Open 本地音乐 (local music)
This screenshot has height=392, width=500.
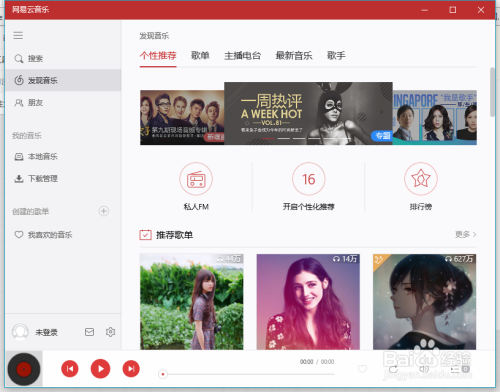tap(63, 156)
